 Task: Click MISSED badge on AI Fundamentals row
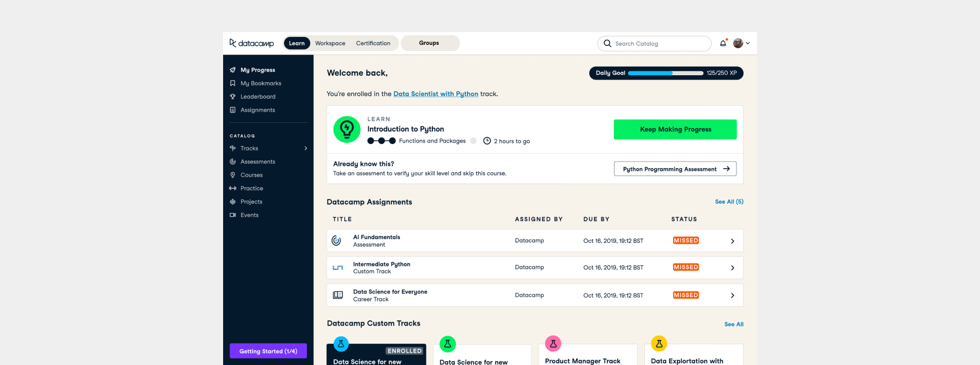click(686, 241)
